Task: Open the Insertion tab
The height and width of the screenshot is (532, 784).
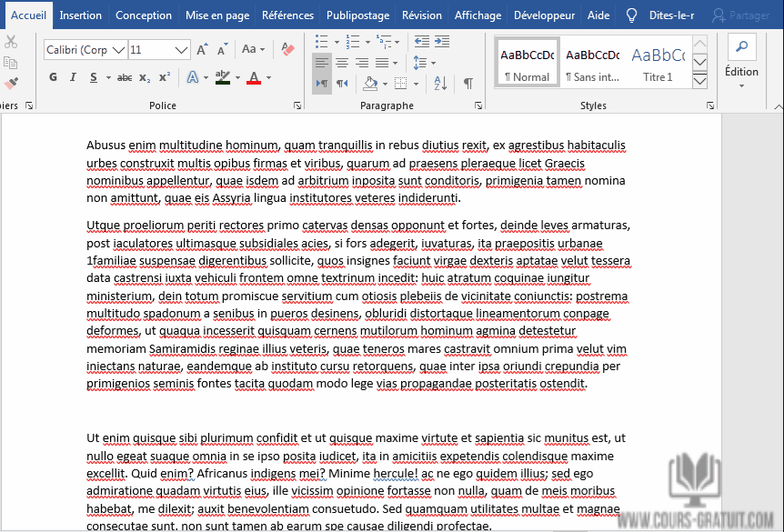Action: click(x=81, y=15)
